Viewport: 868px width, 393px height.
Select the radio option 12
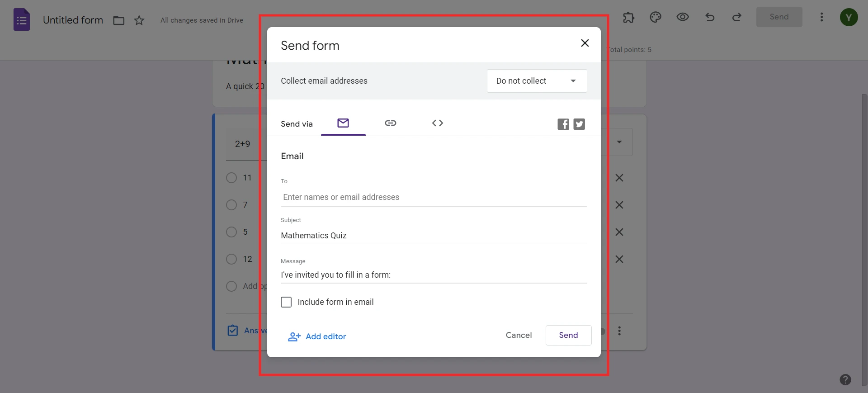coord(231,259)
